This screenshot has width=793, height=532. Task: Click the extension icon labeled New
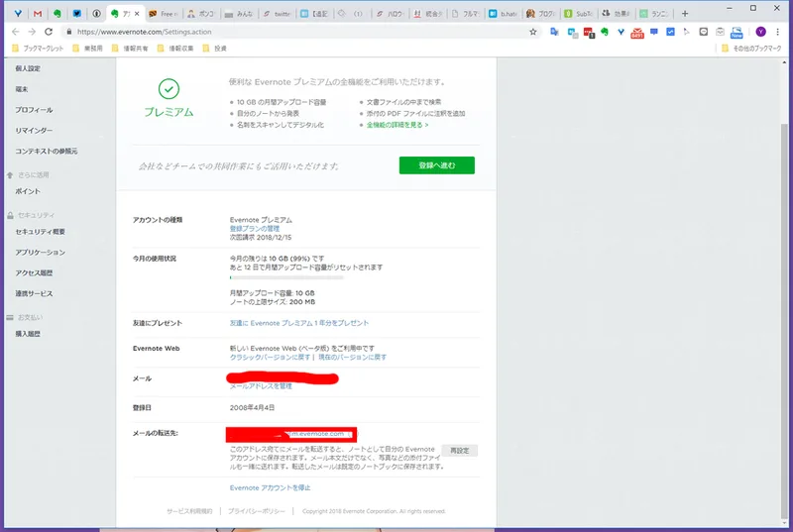click(736, 33)
